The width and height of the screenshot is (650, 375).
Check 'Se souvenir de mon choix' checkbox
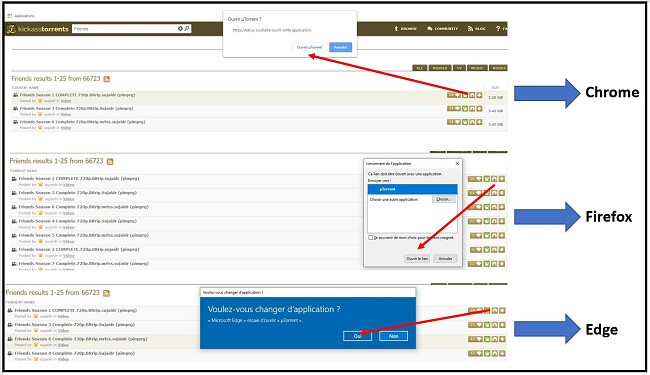click(371, 237)
